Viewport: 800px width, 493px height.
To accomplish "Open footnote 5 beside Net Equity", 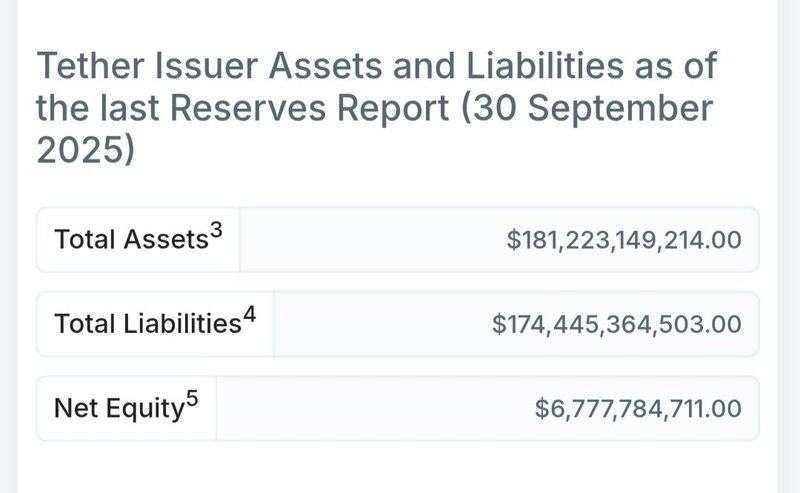I will point(192,397).
